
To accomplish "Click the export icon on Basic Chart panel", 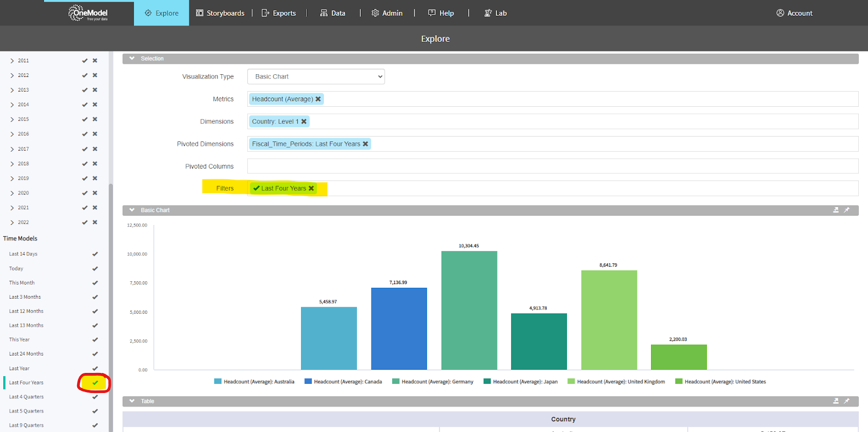I will [836, 210].
